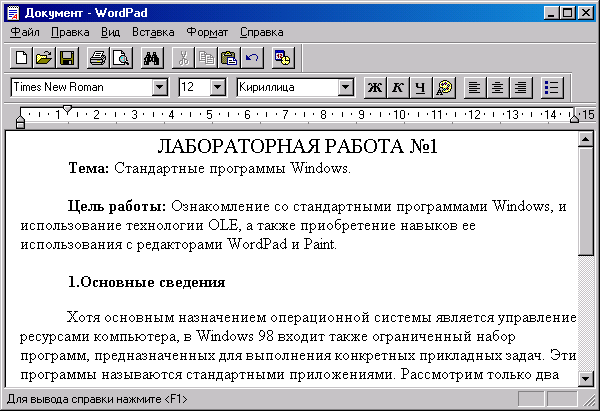This screenshot has height=411, width=600.
Task: Open the Вставка menu
Action: coord(153,32)
